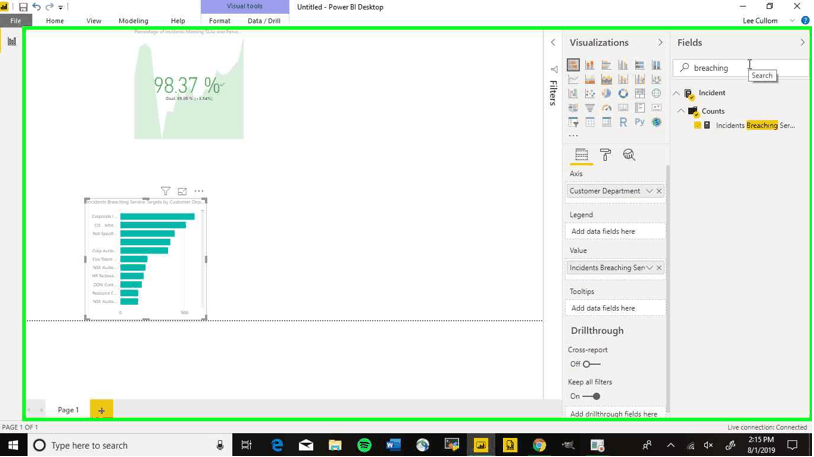Choose the Slicer visualization

point(573,122)
